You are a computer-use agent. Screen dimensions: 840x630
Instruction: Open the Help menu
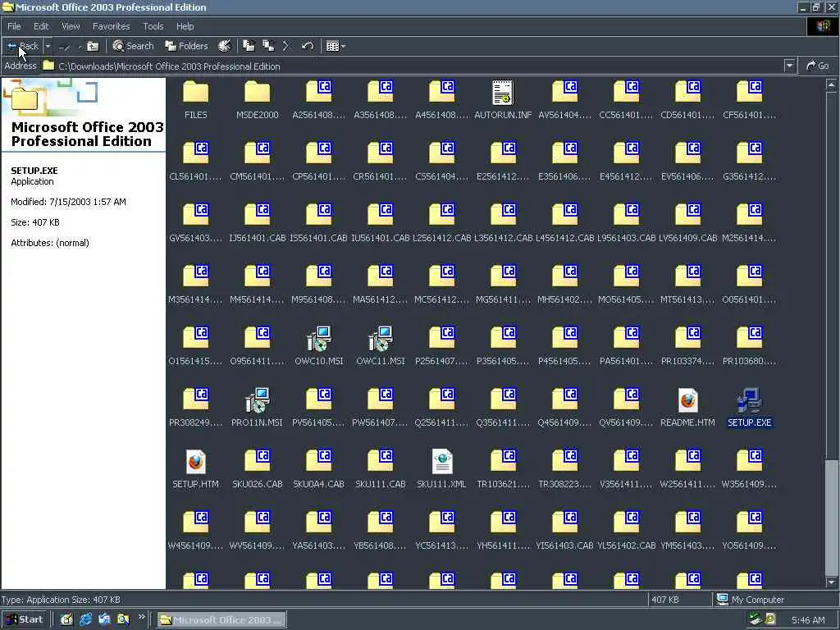[x=185, y=26]
